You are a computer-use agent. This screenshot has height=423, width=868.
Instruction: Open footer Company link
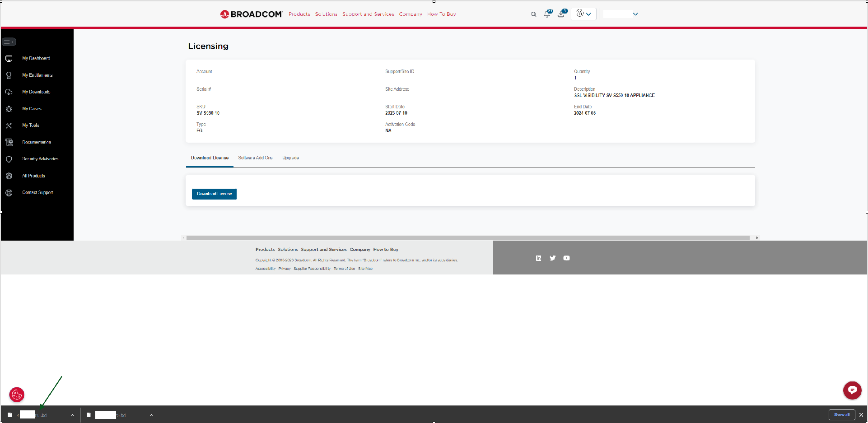coord(360,250)
